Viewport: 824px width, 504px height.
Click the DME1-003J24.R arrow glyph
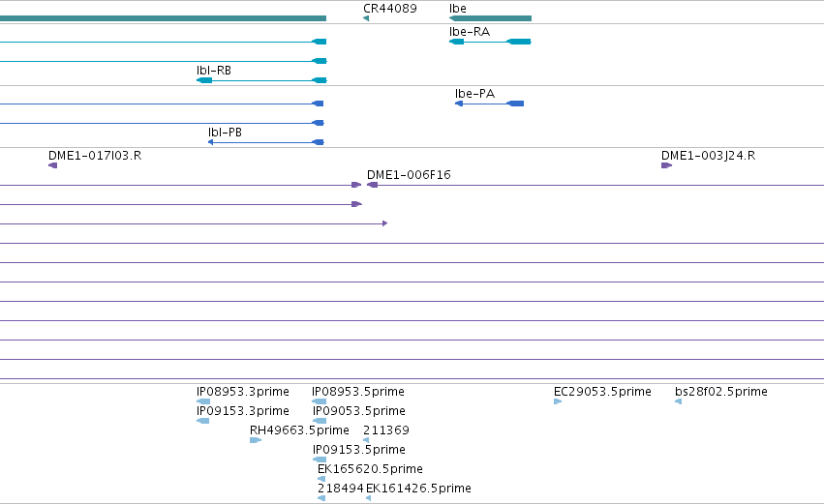(x=666, y=165)
